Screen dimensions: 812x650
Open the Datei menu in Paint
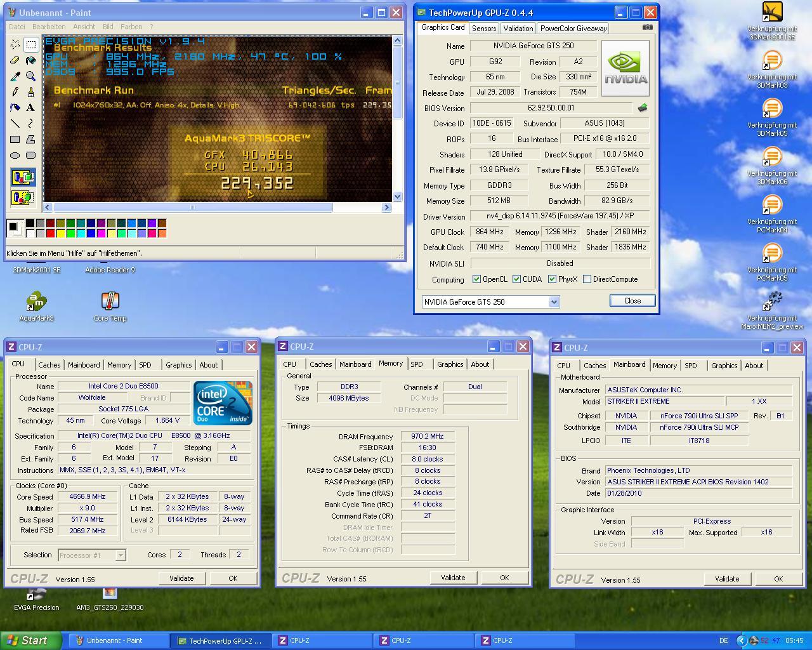(x=17, y=27)
